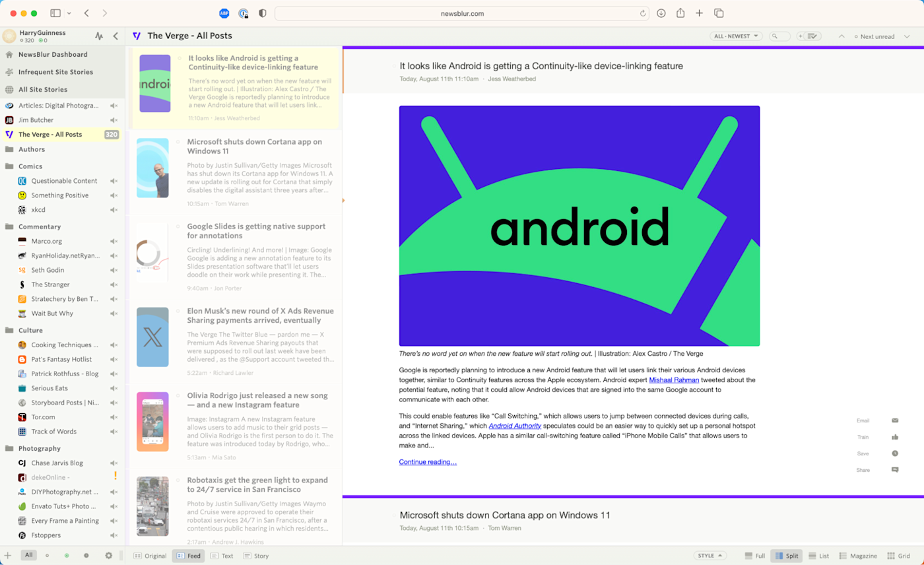Toggle mute on Fstoppers feed

114,535
